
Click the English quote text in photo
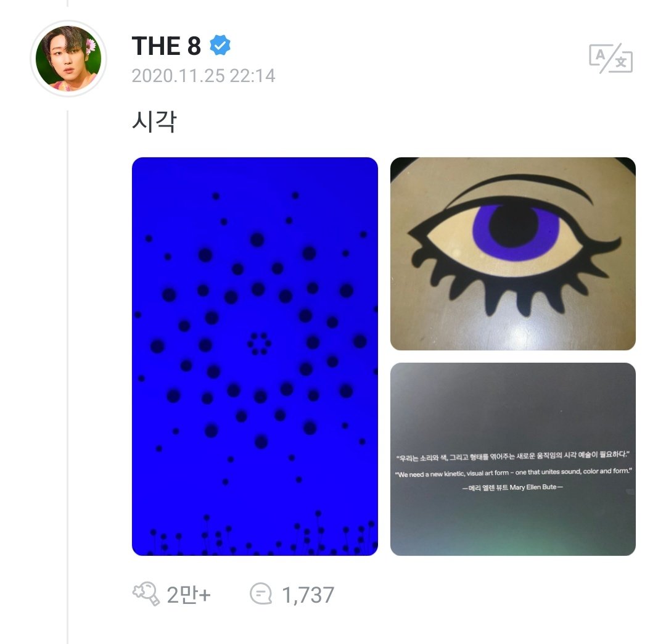(513, 473)
